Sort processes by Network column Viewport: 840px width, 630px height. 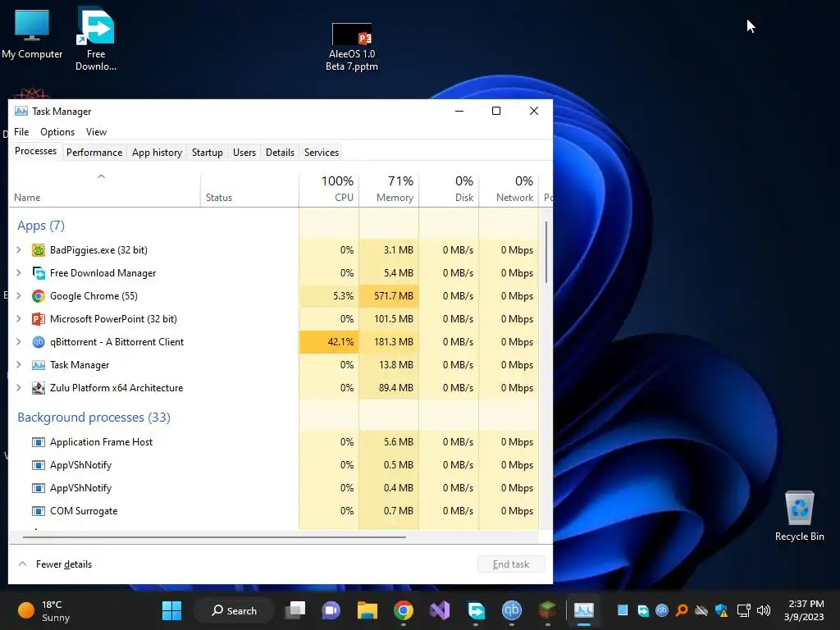click(x=509, y=189)
